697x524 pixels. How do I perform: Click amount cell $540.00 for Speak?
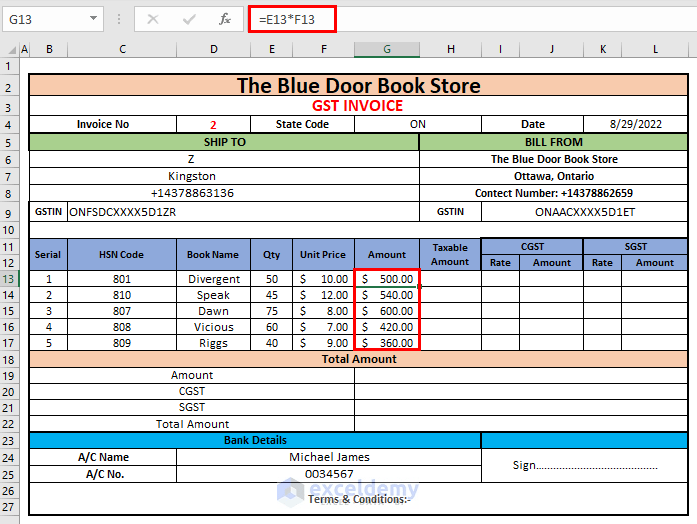click(387, 295)
